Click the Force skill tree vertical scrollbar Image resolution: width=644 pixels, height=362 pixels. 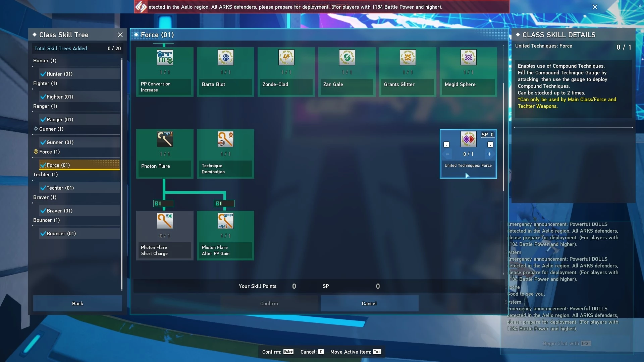503,137
